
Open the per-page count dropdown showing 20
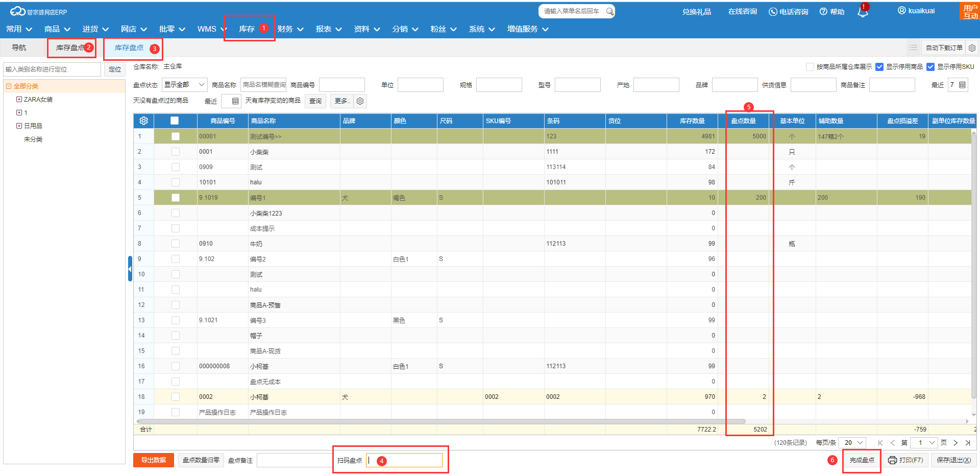[852, 443]
